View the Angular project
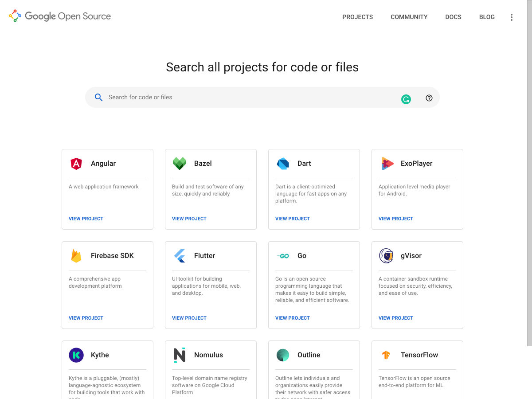532x399 pixels. click(86, 219)
